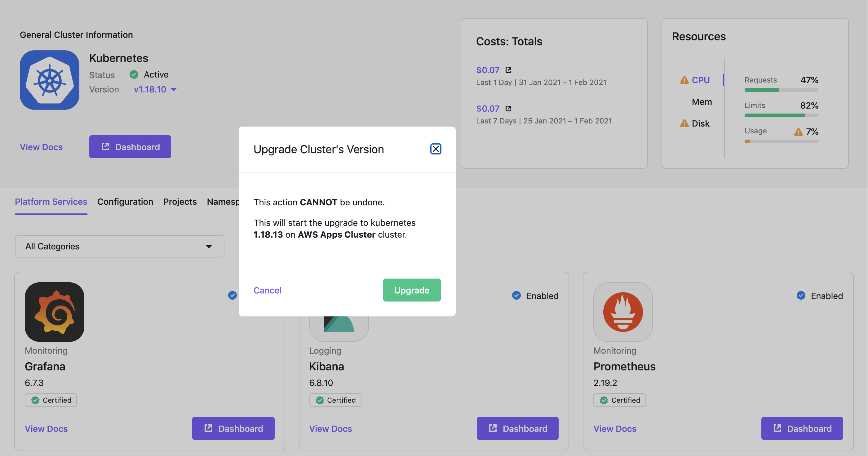
Task: Click Grafana's blue enabled checkmark
Action: click(x=232, y=295)
